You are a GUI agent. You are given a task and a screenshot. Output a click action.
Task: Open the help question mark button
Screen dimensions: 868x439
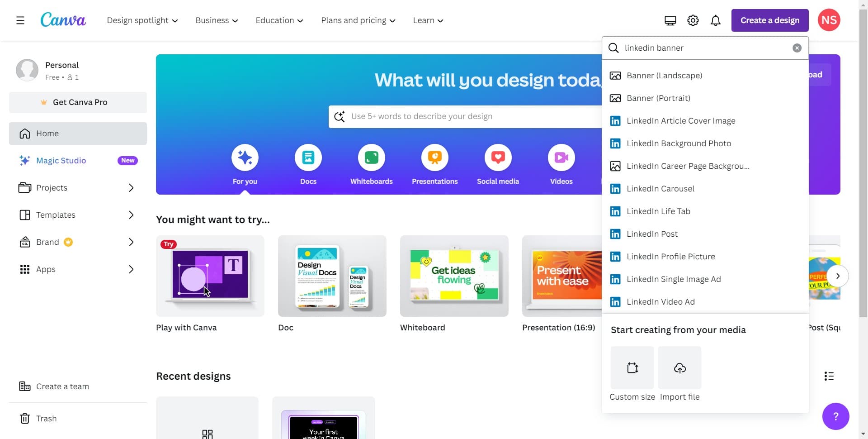pos(835,416)
